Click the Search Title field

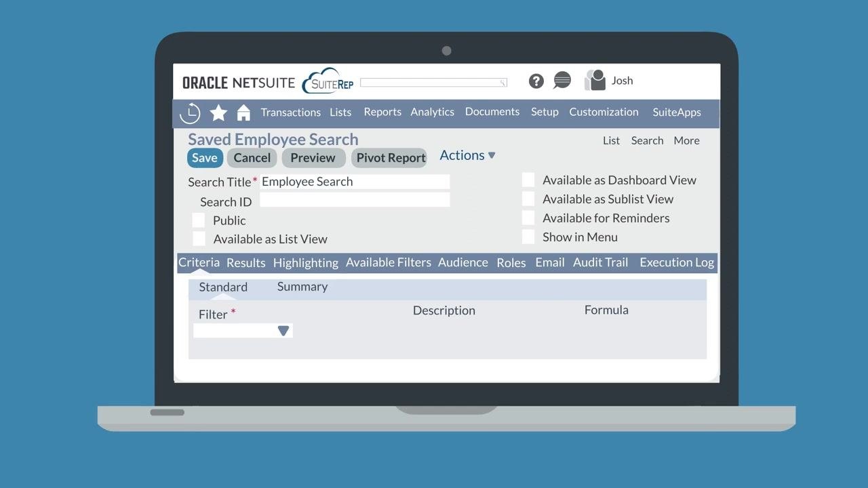(355, 182)
